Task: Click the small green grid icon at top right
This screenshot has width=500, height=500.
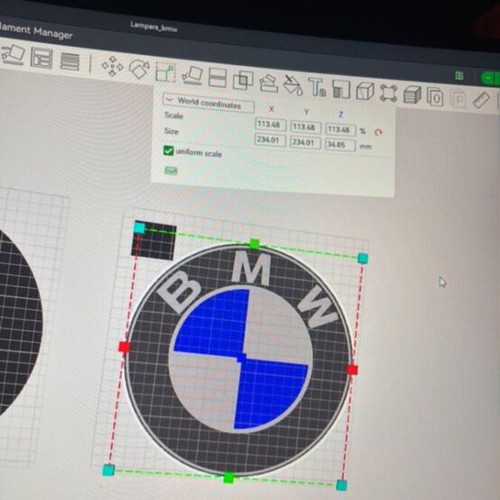Action: point(459,76)
